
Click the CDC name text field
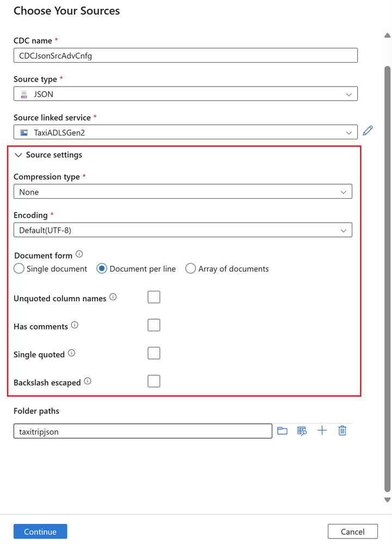pos(186,56)
